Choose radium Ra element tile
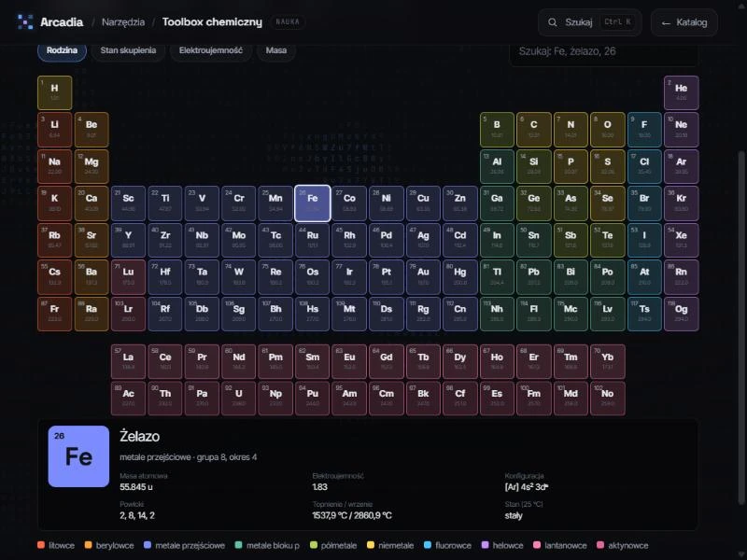Viewport: 747px width, 560px height. 92,314
